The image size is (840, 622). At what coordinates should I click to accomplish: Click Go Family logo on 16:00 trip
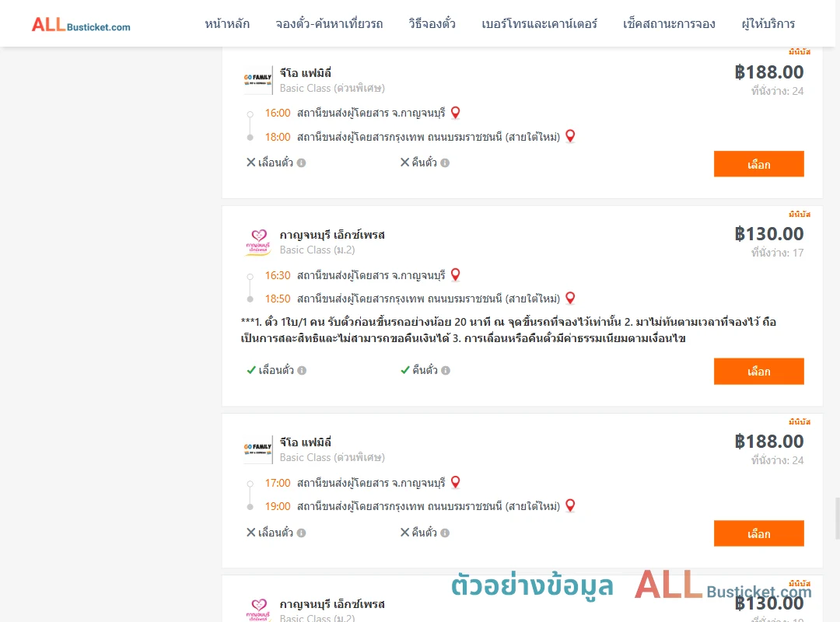tap(257, 80)
